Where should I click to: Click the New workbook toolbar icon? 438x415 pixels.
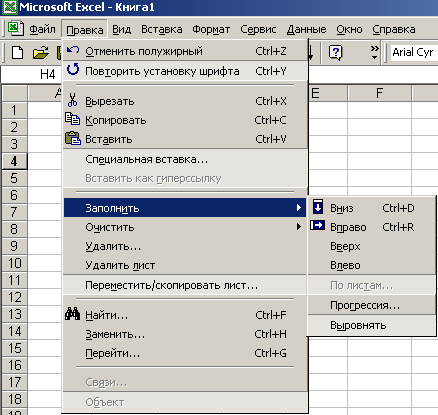pyautogui.click(x=18, y=52)
